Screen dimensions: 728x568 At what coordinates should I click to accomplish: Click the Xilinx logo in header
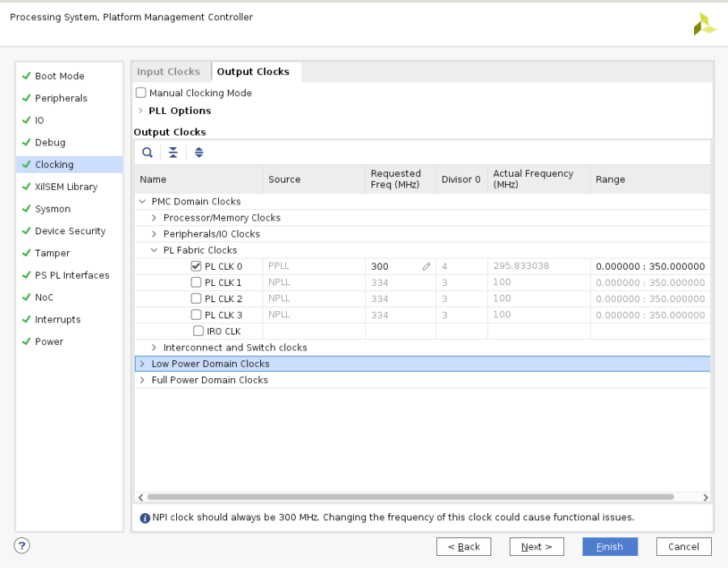pos(704,24)
